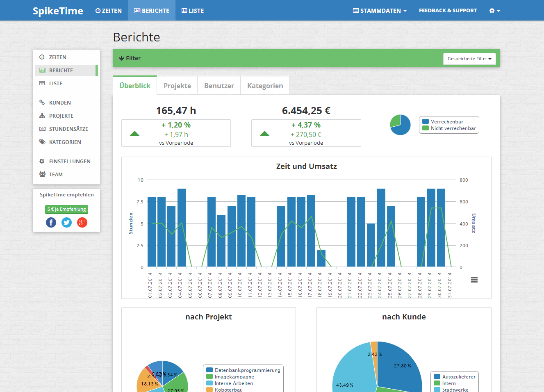Open the gear settings dropdown in the header
544x392 pixels.
(x=494, y=11)
